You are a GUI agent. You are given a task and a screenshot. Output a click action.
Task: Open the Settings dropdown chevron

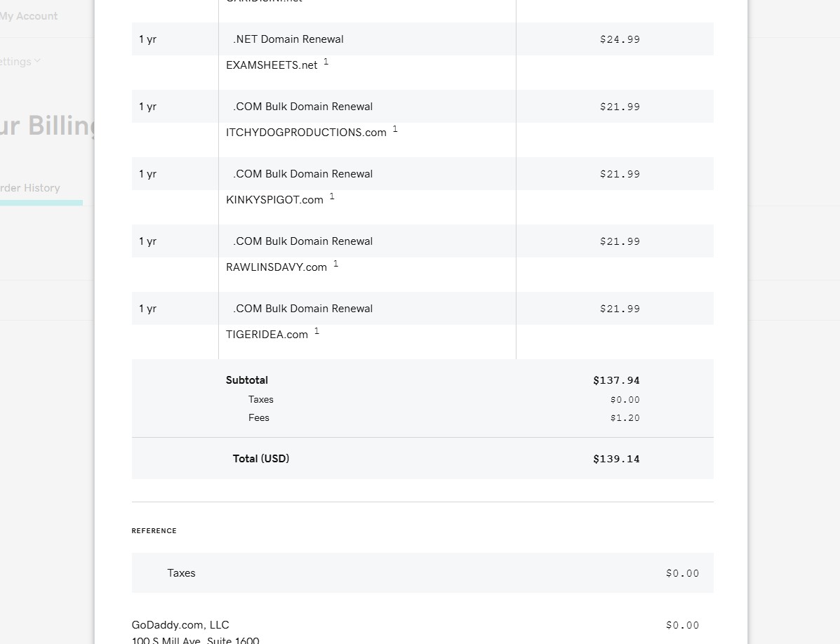(37, 61)
